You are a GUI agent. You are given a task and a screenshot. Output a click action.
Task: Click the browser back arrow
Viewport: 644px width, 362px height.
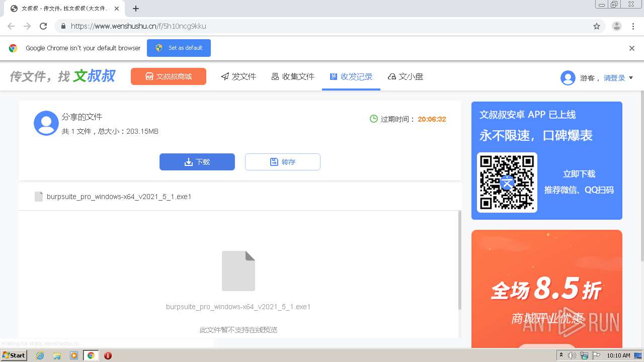pos(11,26)
